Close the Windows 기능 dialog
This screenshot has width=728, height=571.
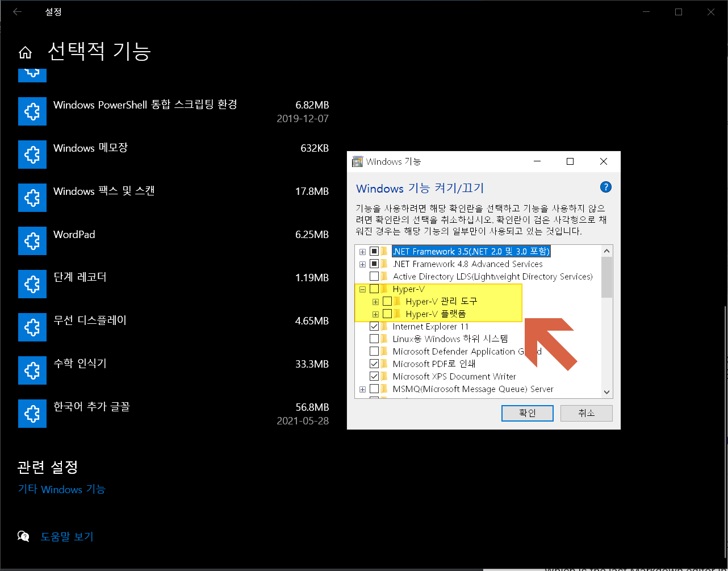click(x=604, y=162)
